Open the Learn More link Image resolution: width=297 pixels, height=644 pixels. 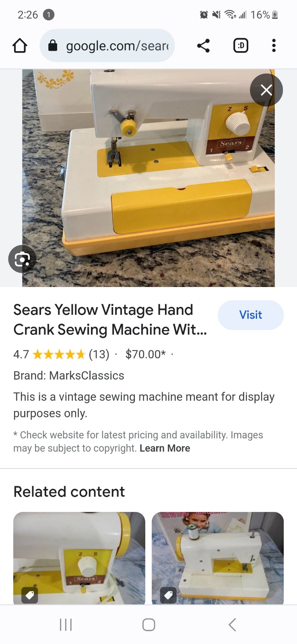[165, 448]
